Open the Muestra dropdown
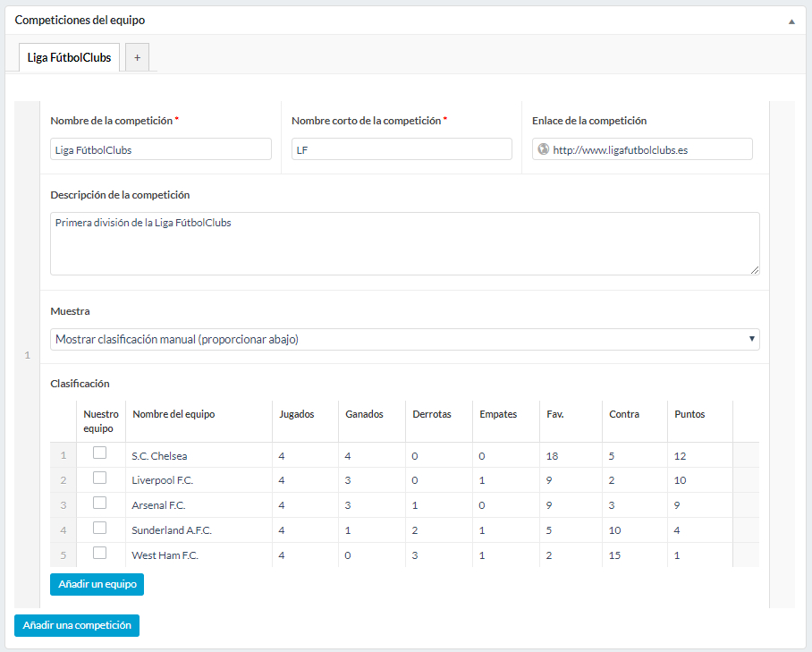Image resolution: width=812 pixels, height=652 pixels. tap(404, 339)
